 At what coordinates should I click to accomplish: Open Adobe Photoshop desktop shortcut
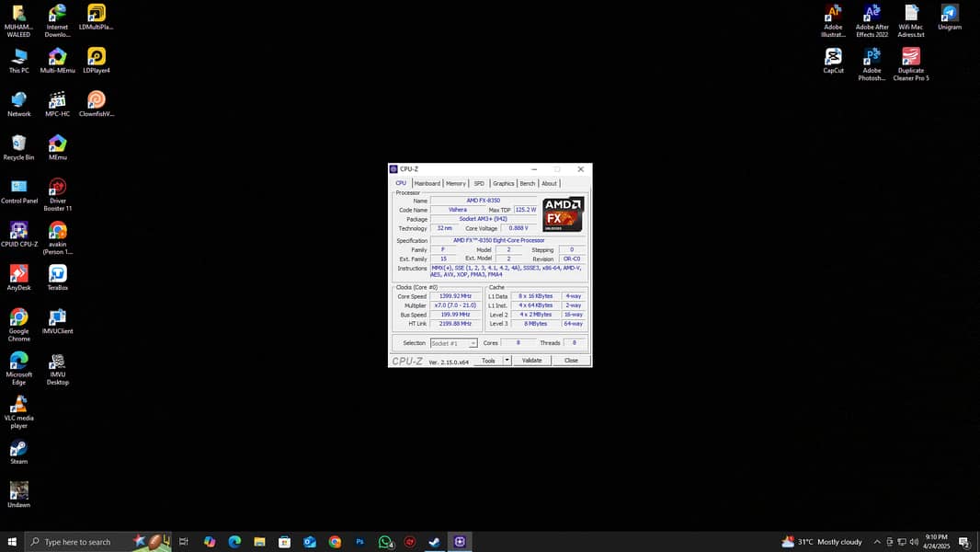872,64
